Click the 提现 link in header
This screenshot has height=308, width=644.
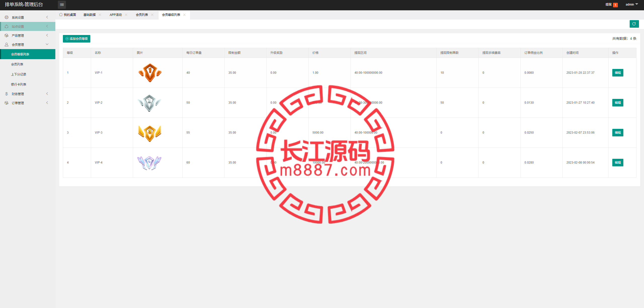point(608,5)
